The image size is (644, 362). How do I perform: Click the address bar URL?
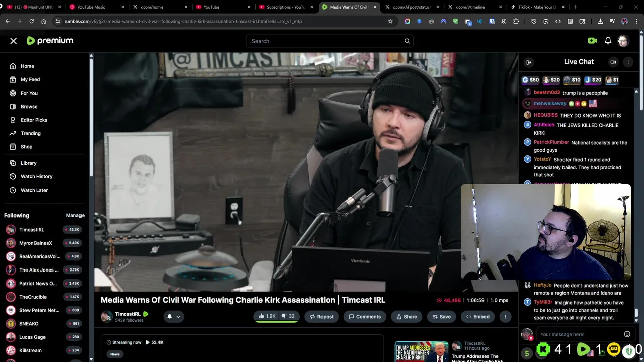point(183,21)
